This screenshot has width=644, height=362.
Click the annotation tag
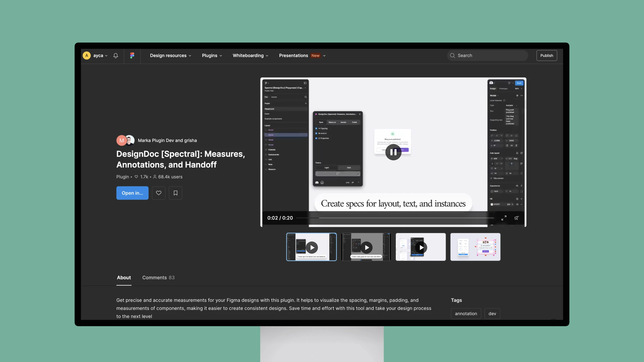(x=466, y=314)
